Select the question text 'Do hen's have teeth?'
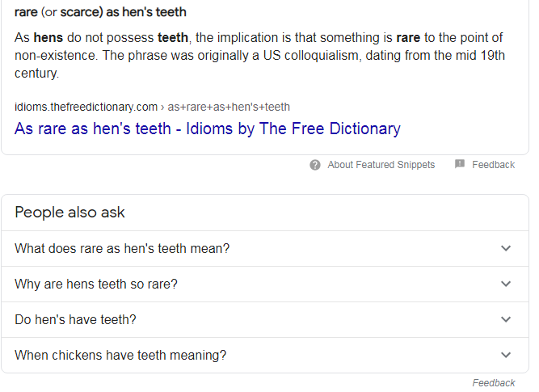This screenshot has width=539, height=392. [75, 319]
